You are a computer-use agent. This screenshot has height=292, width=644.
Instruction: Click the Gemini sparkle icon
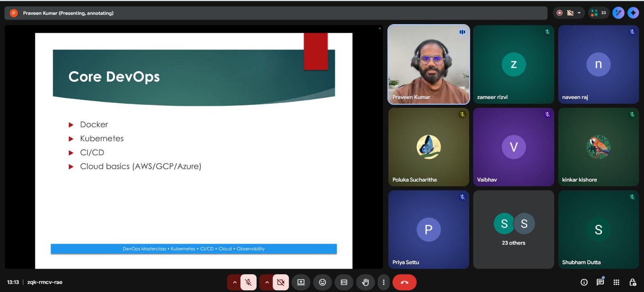(633, 13)
